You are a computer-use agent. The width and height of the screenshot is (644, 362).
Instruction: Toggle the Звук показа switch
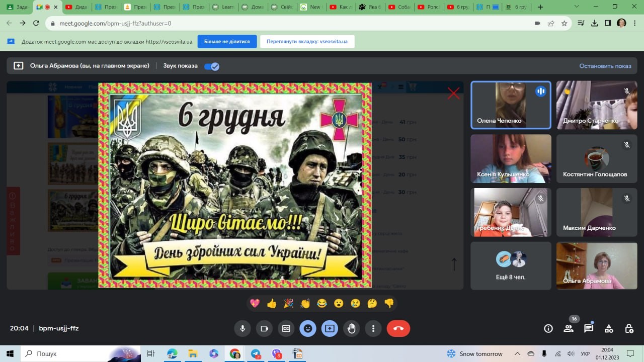[212, 66]
